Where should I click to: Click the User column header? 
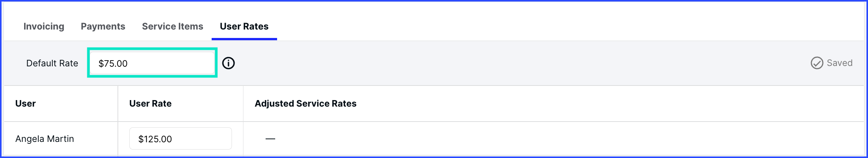pyautogui.click(x=25, y=104)
